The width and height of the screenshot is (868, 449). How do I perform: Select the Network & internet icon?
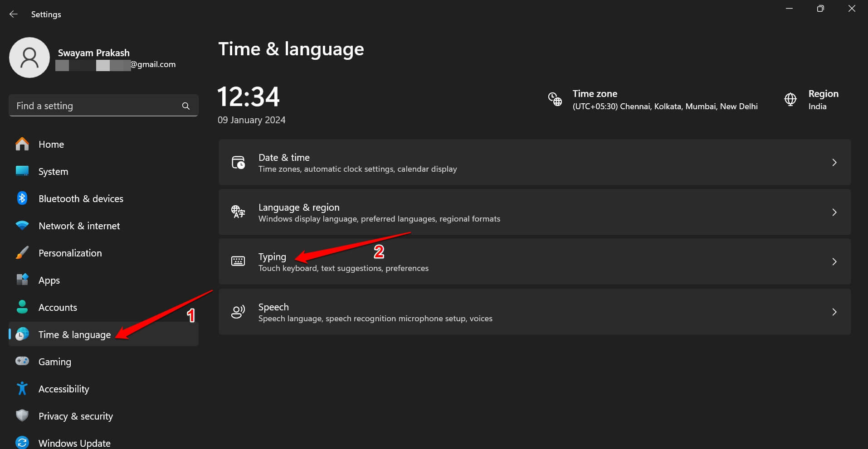(x=22, y=226)
